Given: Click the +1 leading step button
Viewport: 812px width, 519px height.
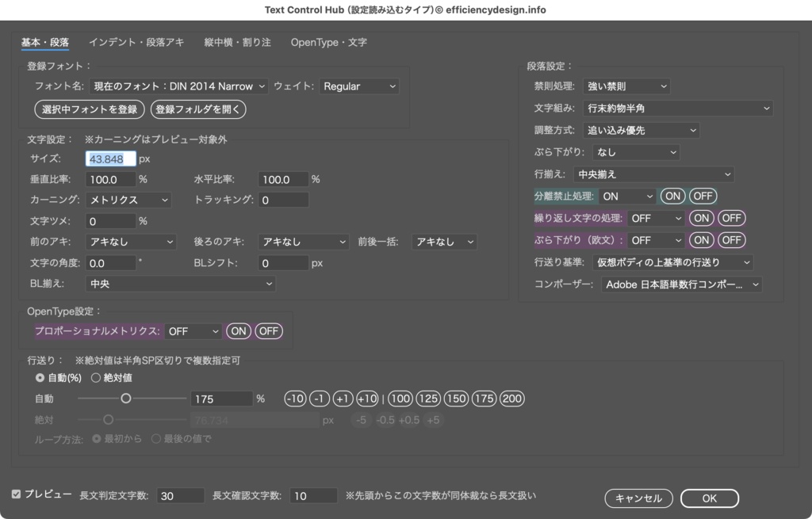Looking at the screenshot, I should (343, 399).
